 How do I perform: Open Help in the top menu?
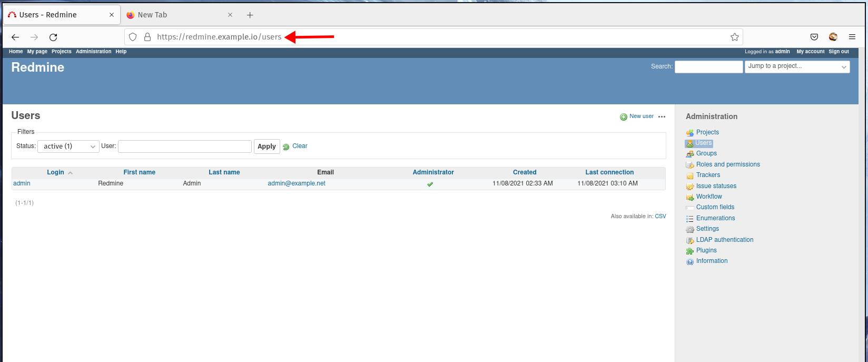[121, 52]
